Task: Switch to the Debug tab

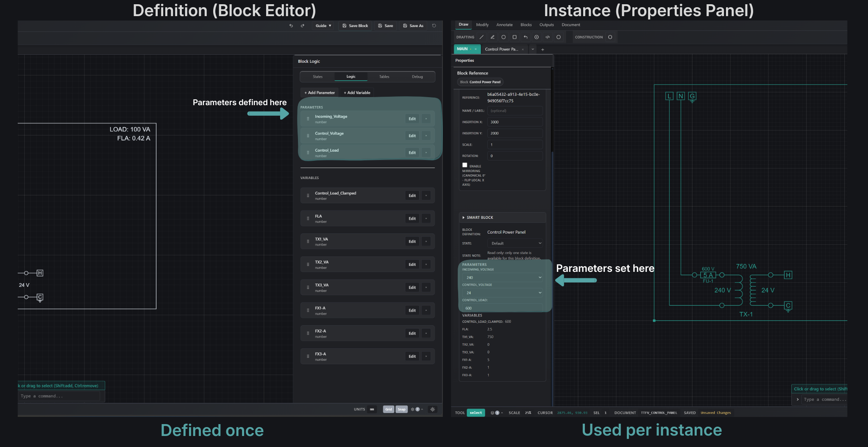Action: (x=417, y=77)
